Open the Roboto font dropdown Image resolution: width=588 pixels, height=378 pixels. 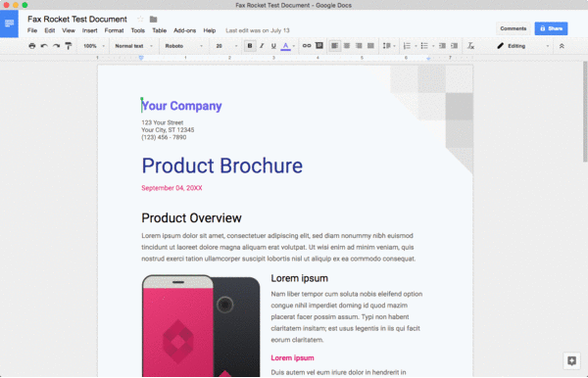[x=184, y=46]
